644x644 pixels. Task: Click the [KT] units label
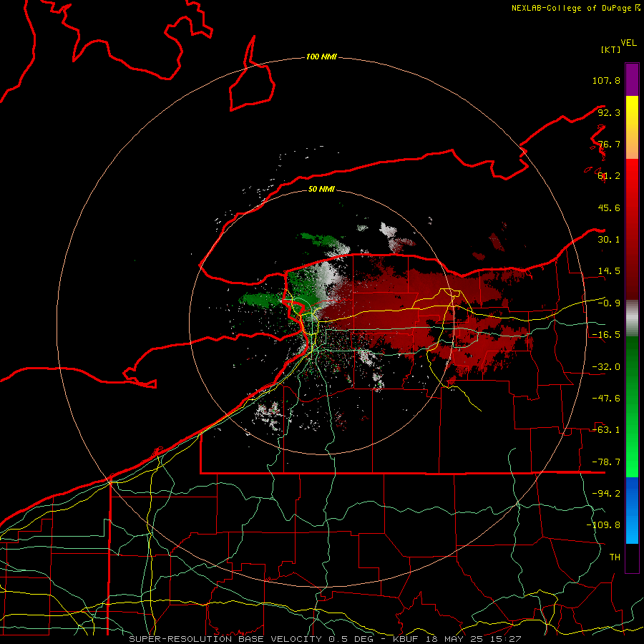coord(610,49)
